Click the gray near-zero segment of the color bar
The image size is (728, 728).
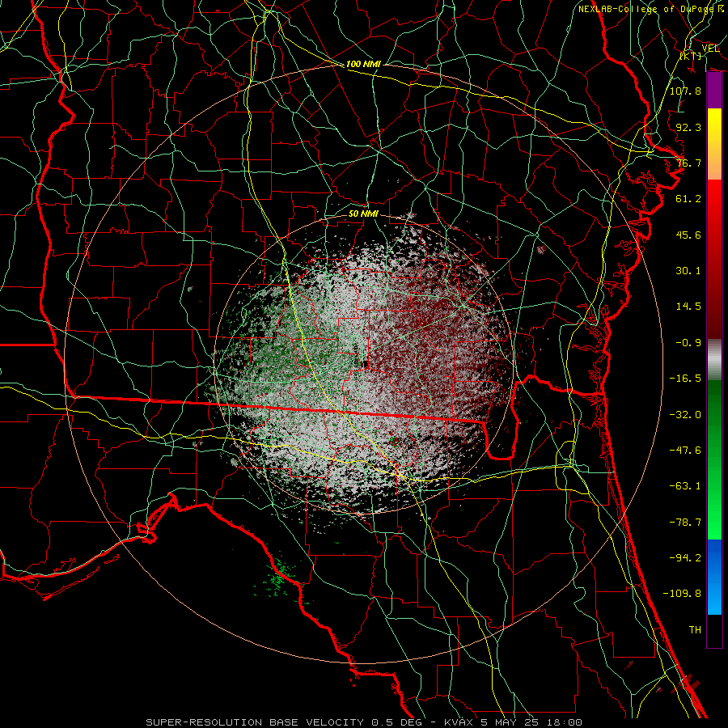[x=714, y=360]
